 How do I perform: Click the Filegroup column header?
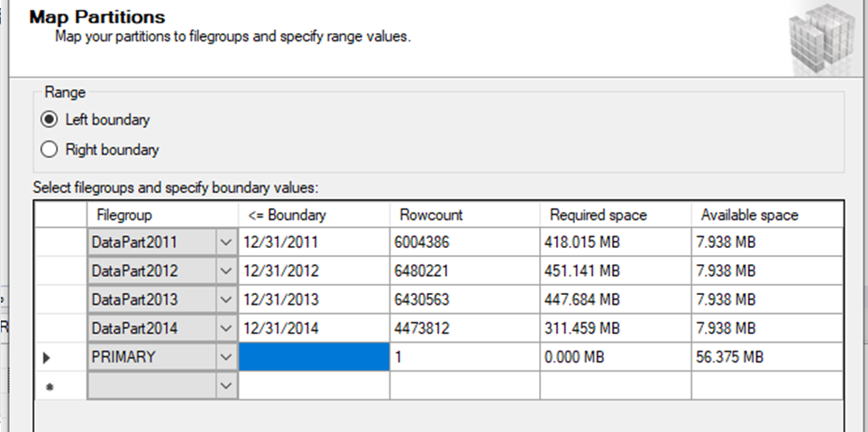click(x=162, y=216)
